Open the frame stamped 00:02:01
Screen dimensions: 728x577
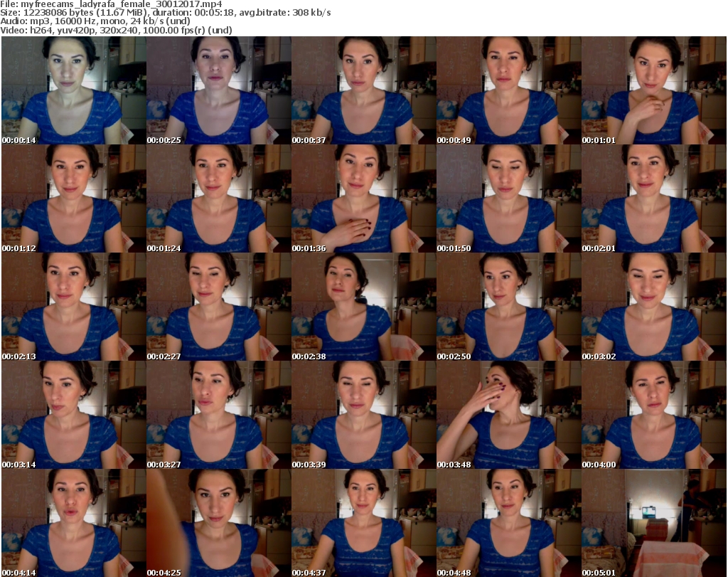654,198
